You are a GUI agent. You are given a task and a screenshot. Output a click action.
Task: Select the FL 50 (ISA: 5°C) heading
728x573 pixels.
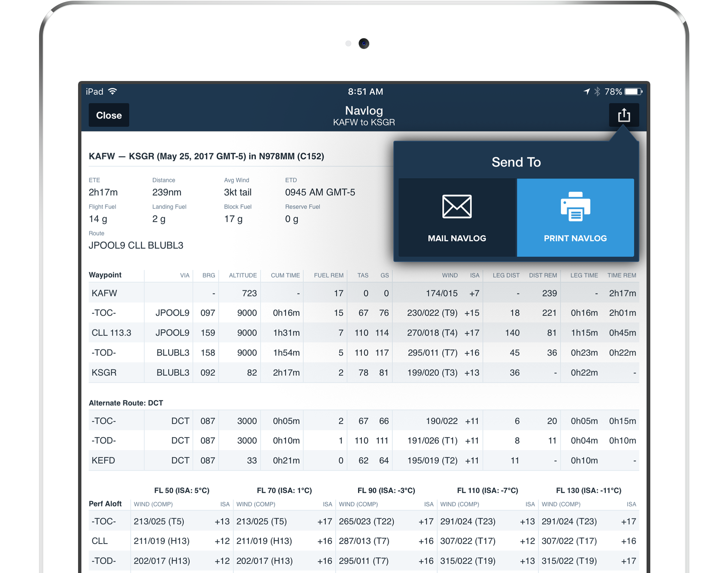(182, 490)
